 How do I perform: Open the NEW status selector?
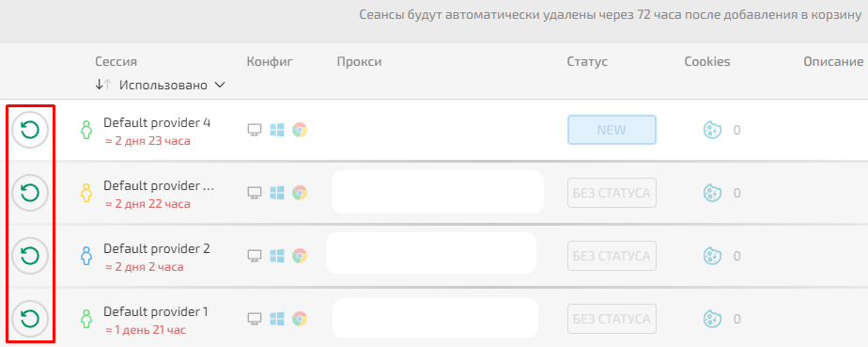(612, 131)
